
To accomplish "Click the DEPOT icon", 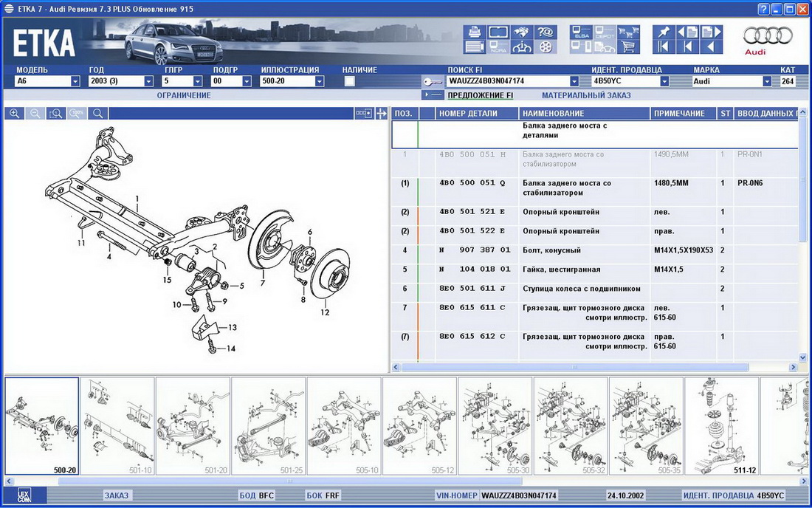I will 605,32.
